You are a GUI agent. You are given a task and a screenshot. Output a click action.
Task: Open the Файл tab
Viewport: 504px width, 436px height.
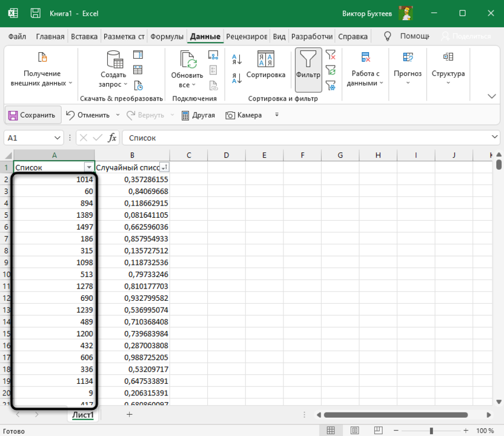(17, 36)
